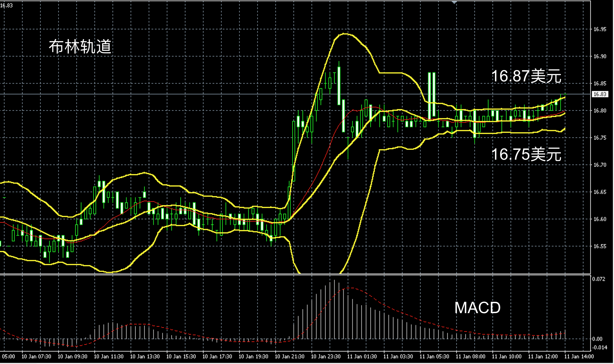Image resolution: width=614 pixels, height=364 pixels.
Task: Click the 16.87美元 resistance label
Action: pos(526,76)
